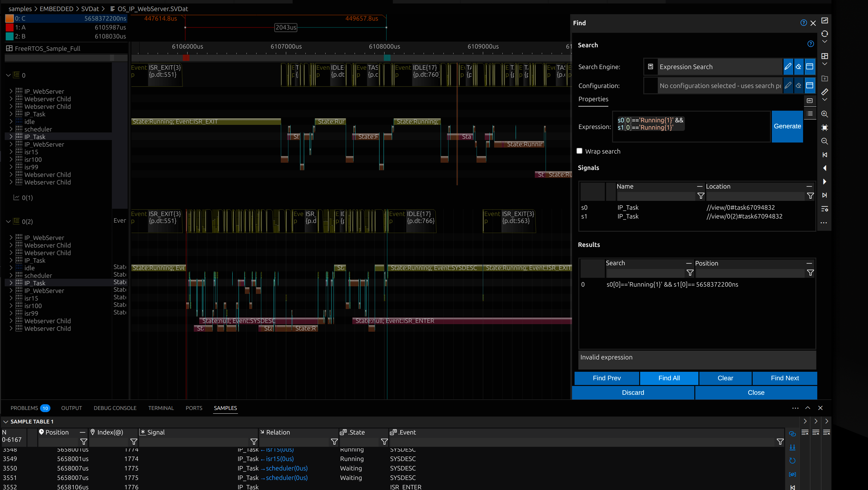Click the blue link chain icon in sample table
The image size is (868, 490).
click(792, 434)
